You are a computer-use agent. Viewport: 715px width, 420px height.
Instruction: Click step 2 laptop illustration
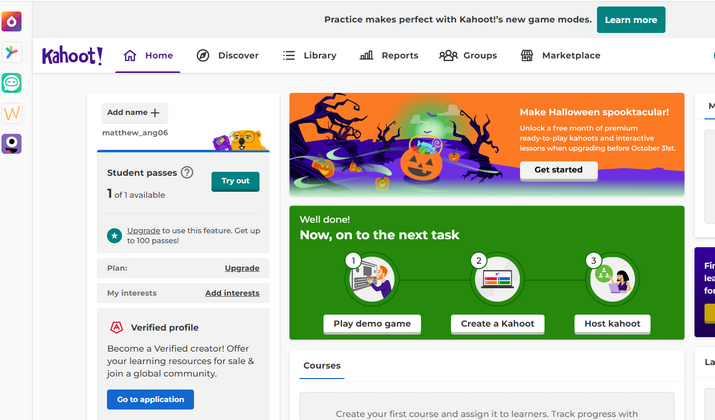click(x=497, y=279)
